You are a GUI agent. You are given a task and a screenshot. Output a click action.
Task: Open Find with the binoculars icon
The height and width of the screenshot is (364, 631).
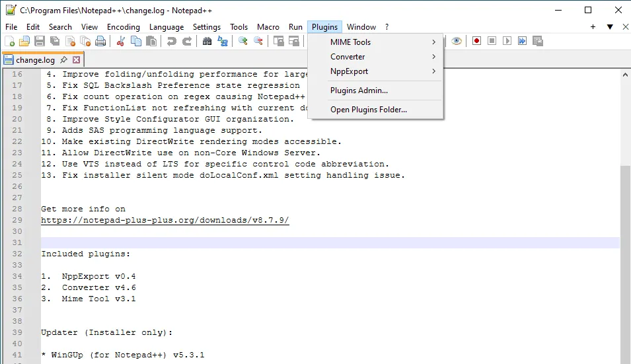207,41
